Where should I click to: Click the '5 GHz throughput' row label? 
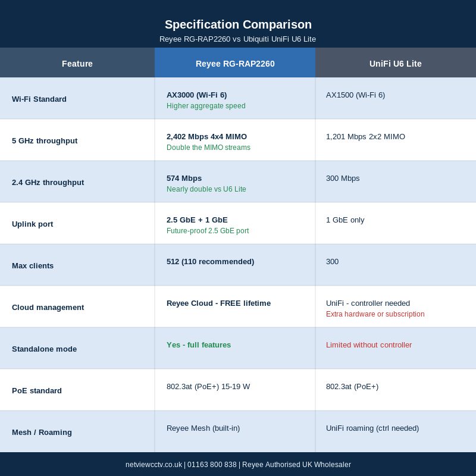click(45, 141)
